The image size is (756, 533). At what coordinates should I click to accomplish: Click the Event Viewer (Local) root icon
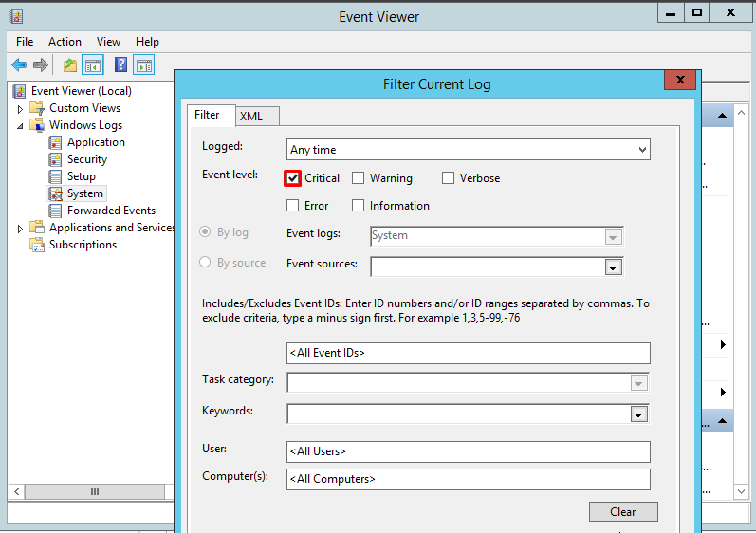tap(19, 91)
